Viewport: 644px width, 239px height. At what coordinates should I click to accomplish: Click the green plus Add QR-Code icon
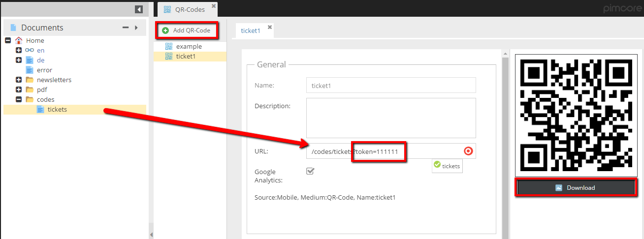(x=165, y=30)
